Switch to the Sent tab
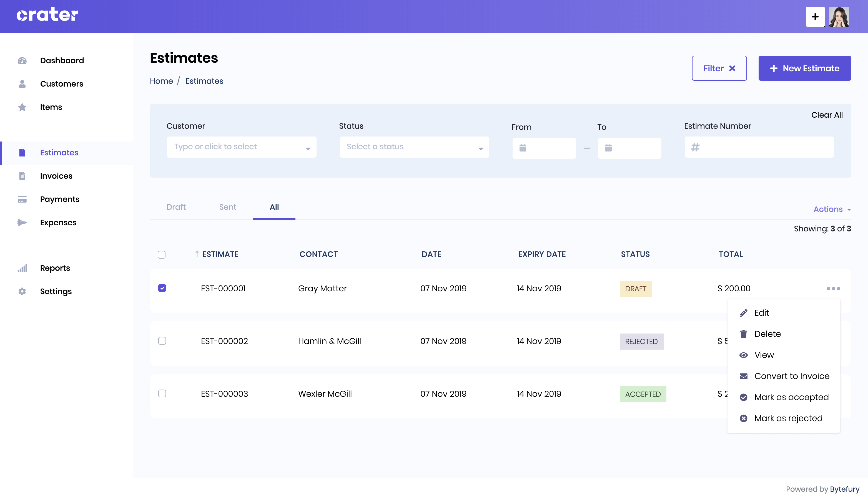868x500 pixels. coord(228,207)
